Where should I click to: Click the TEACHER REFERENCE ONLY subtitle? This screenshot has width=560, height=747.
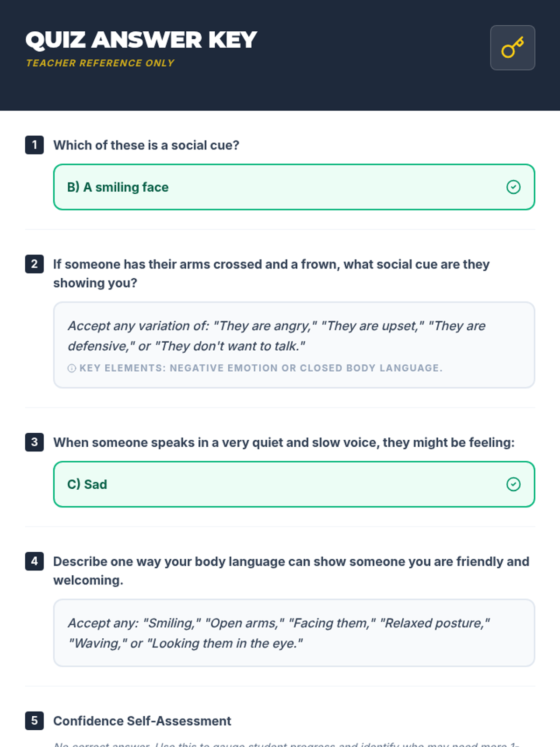point(100,63)
